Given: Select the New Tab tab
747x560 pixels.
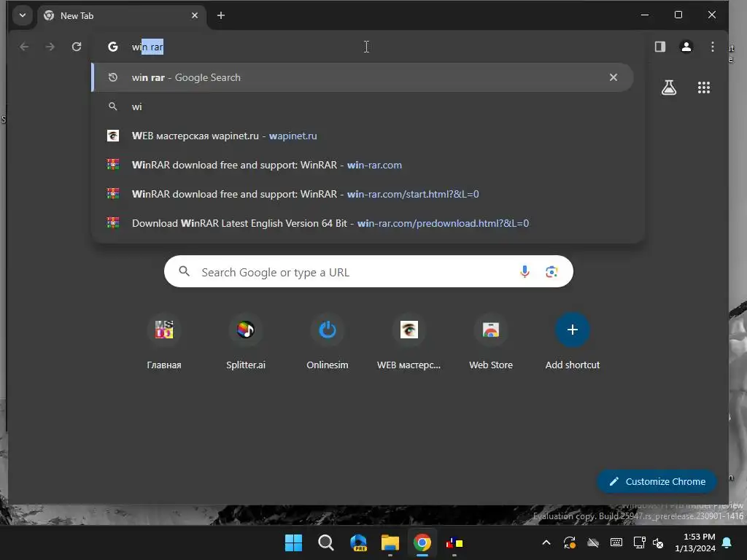Looking at the screenshot, I should click(122, 16).
